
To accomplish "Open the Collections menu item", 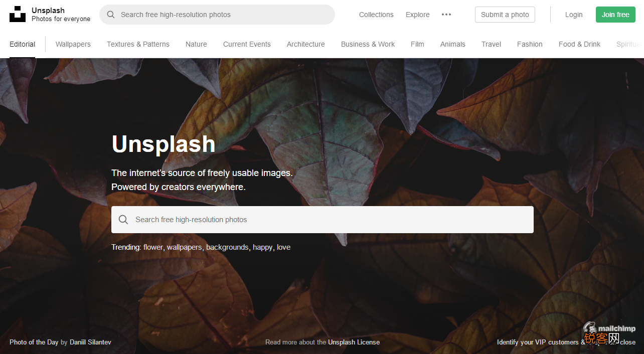I will [376, 15].
